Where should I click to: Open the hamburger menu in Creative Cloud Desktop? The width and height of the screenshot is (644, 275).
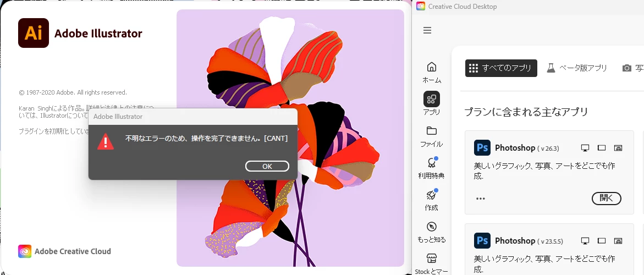tap(427, 30)
